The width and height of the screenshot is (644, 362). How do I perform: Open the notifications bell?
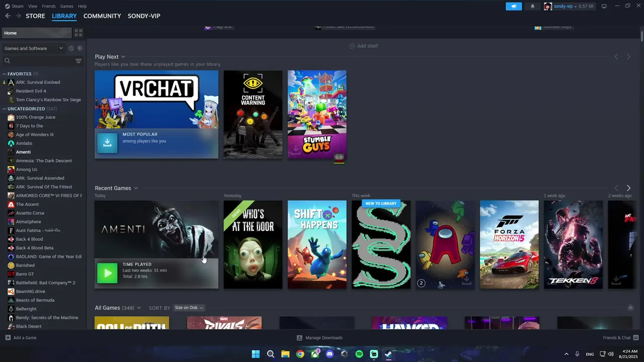[532, 6]
